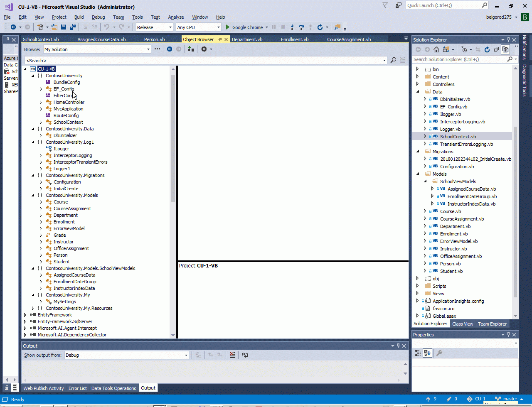Screen dimensions: 532x407
Task: Switch to the Class View tab
Action: (x=463, y=324)
